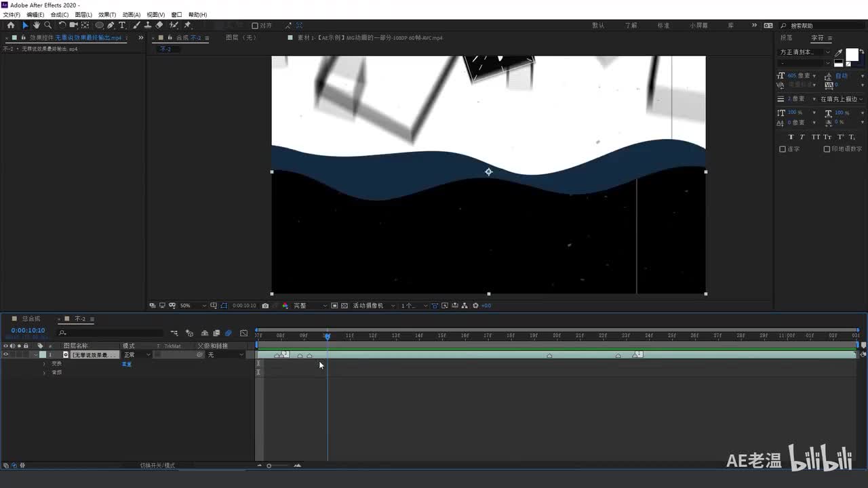Open the 文件(F) menu
868x488 pixels.
click(12, 14)
